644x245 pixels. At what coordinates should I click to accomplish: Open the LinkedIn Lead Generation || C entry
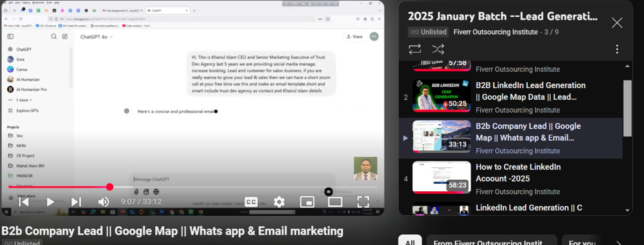(529, 208)
